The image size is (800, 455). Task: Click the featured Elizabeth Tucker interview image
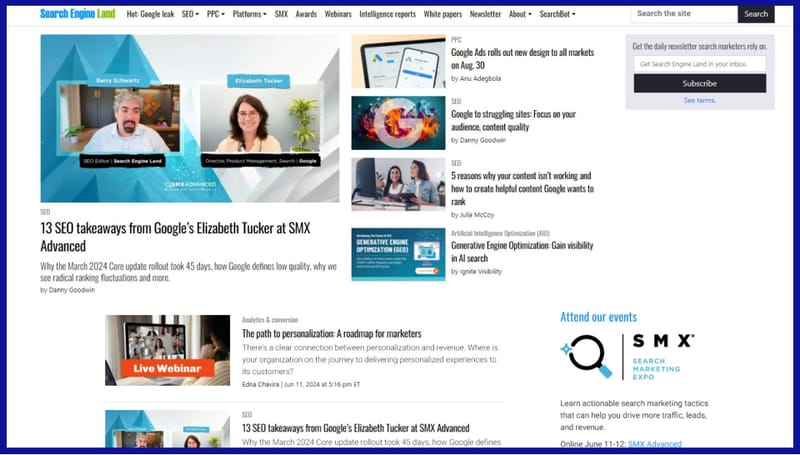click(189, 119)
